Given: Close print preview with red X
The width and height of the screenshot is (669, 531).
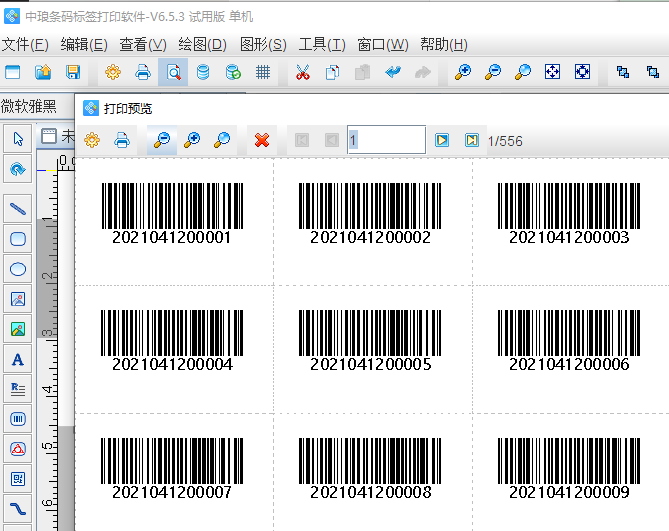Looking at the screenshot, I should 262,140.
